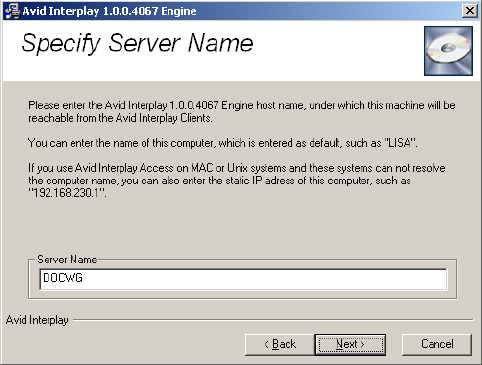The image size is (482, 365).
Task: Click the "192.168.230.1" example IP text
Action: [67, 193]
